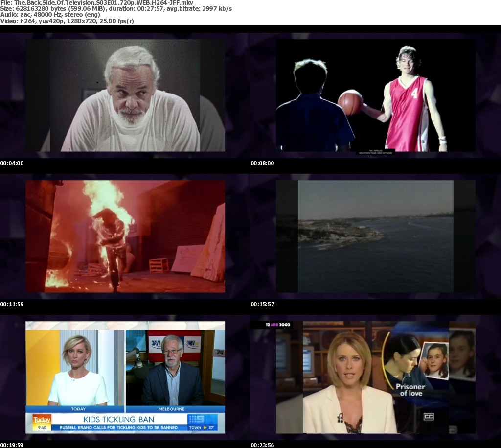Click the 'RUSSELL BRAND CALLS FOR TICKLING' ticker
Image resolution: width=501 pixels, height=448 pixels.
[118, 427]
